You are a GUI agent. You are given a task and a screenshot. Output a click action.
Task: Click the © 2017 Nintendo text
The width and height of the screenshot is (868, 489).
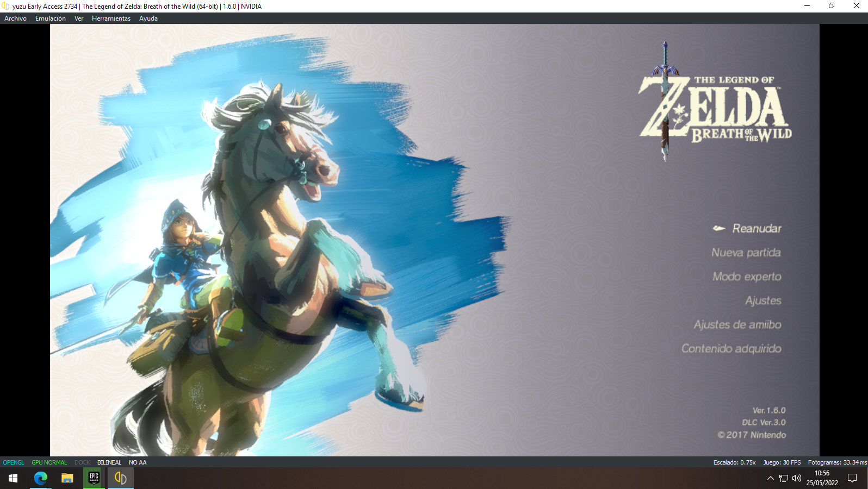pos(752,435)
